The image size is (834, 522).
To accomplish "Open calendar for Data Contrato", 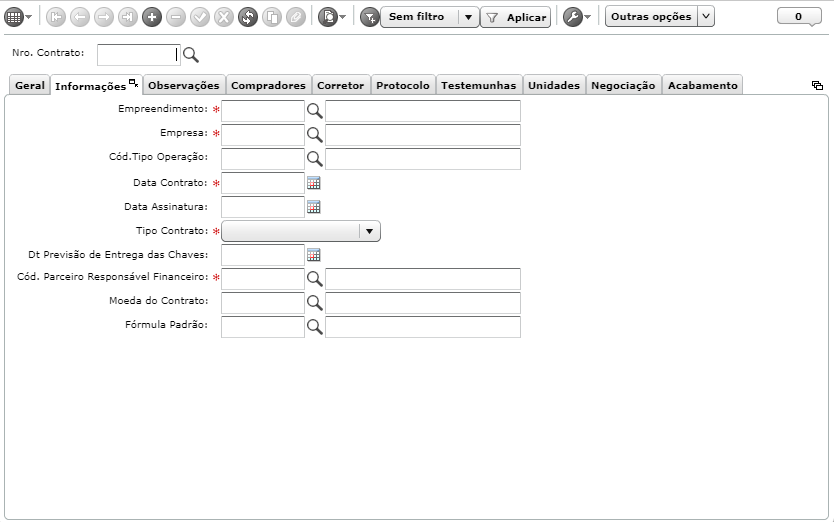I will point(314,183).
